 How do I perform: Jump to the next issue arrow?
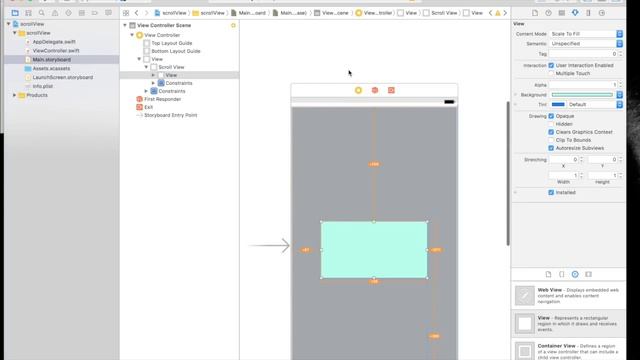[505, 13]
